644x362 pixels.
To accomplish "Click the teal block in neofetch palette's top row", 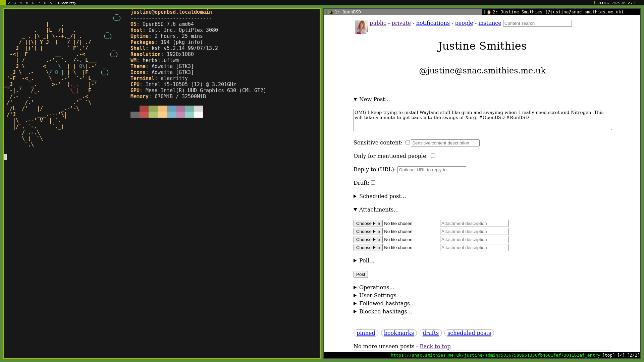I will coord(189,109).
